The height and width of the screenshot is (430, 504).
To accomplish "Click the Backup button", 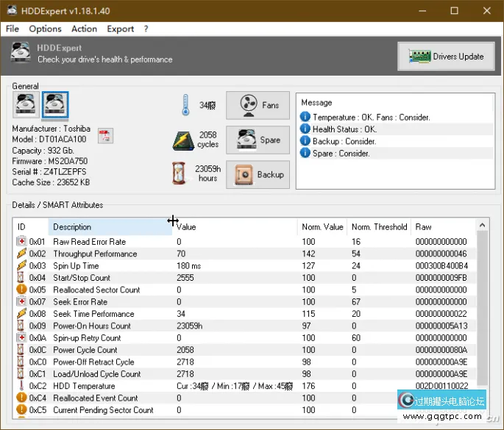I will 258,174.
